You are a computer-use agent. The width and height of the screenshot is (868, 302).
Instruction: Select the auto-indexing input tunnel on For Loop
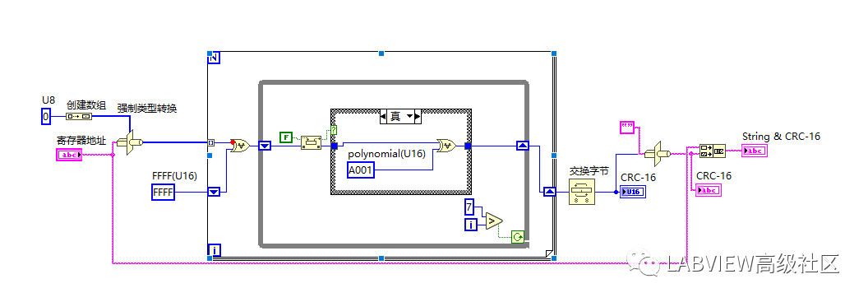210,142
